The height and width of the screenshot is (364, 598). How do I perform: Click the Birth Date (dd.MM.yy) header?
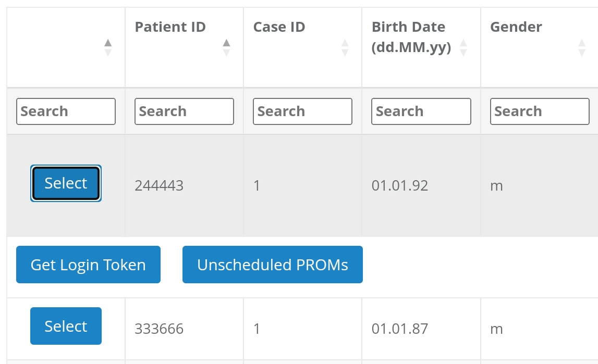coord(411,37)
